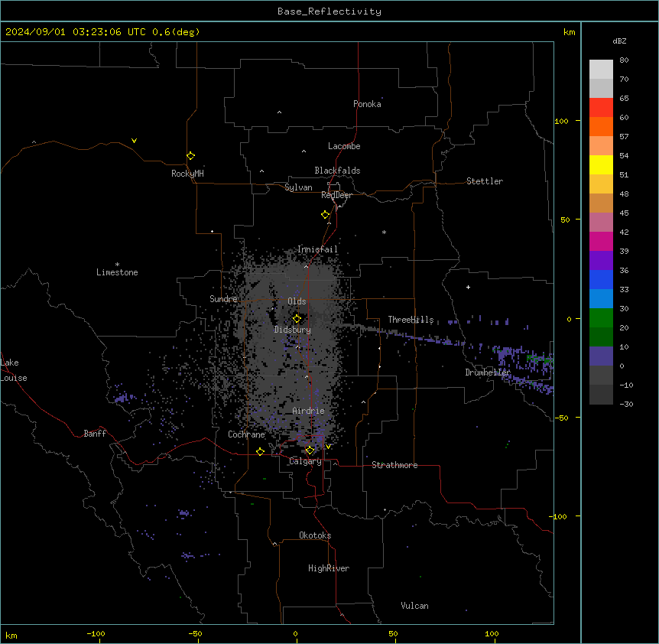This screenshot has height=644, width=659.
Task: Pick the light blue 30-33 dBZ swatch
Action: coord(601,298)
